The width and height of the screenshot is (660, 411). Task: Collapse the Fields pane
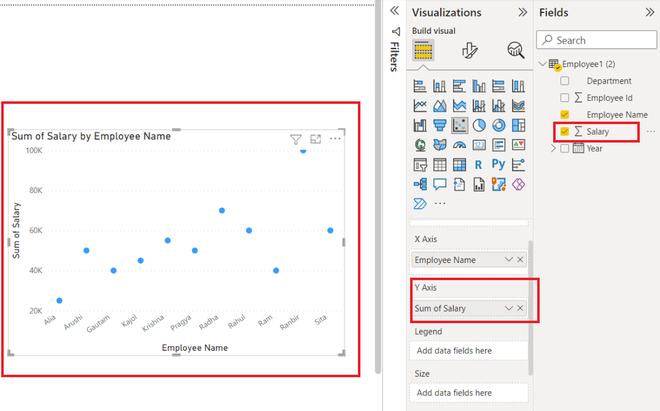650,12
